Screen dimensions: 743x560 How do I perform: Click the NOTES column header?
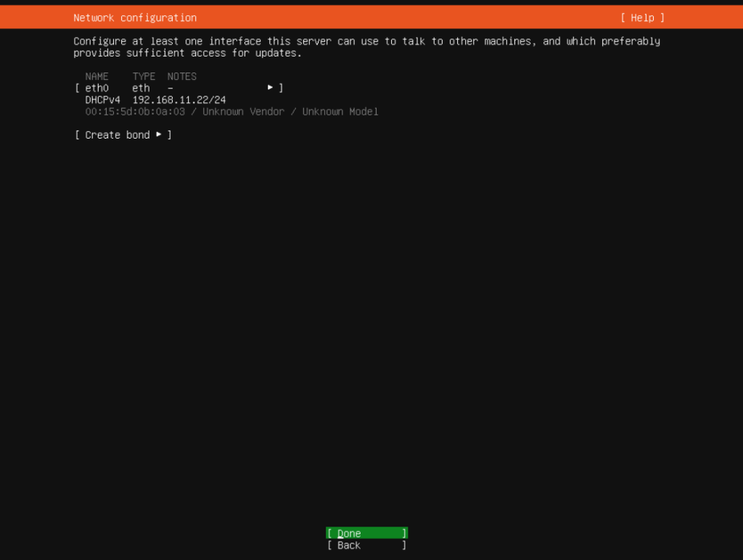[181, 76]
